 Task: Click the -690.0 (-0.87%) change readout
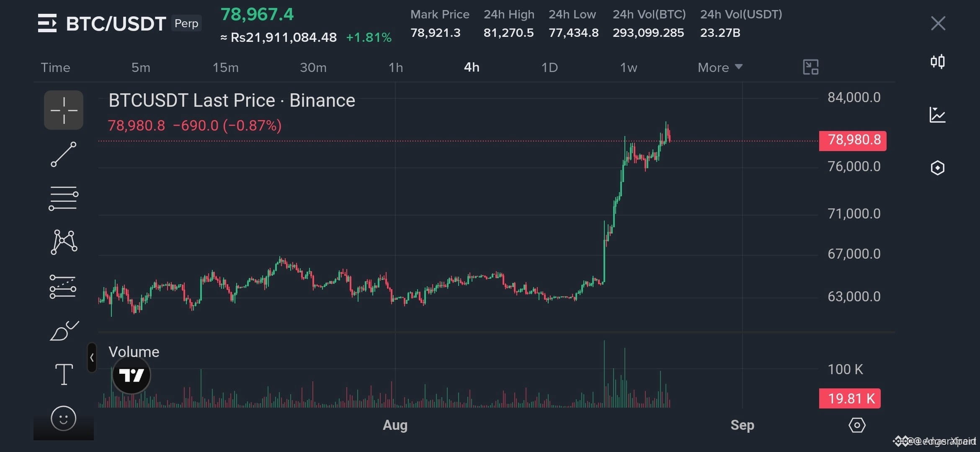pos(227,126)
